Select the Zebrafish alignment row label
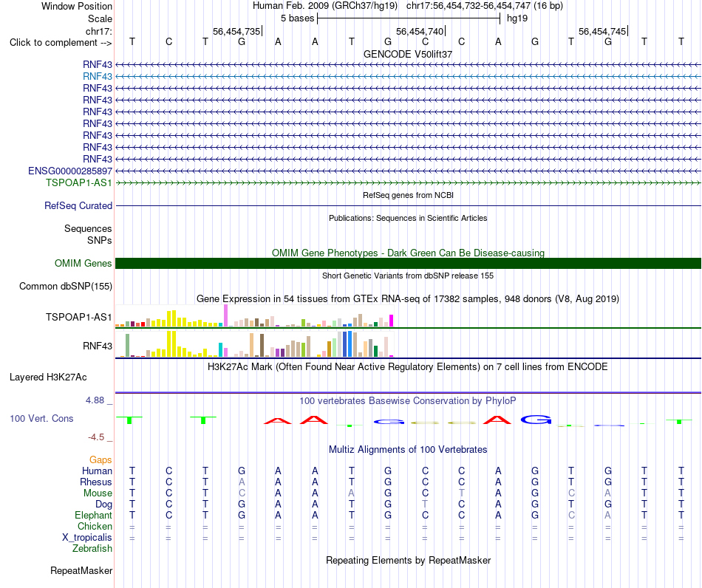Screen dimensions: 702x588 point(92,548)
